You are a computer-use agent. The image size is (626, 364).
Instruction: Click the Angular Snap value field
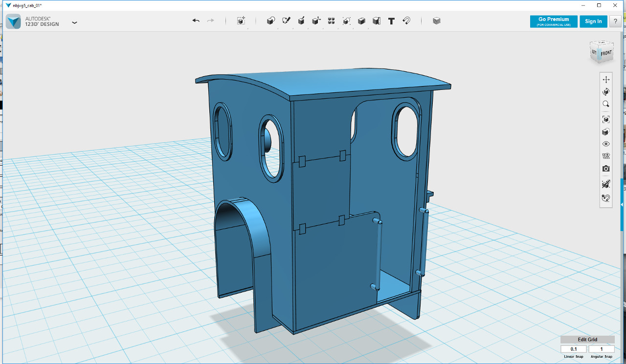click(602, 349)
